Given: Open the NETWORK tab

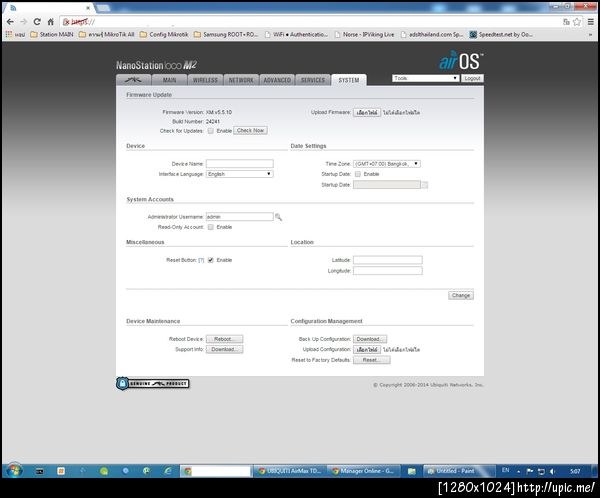Looking at the screenshot, I should click(x=241, y=80).
